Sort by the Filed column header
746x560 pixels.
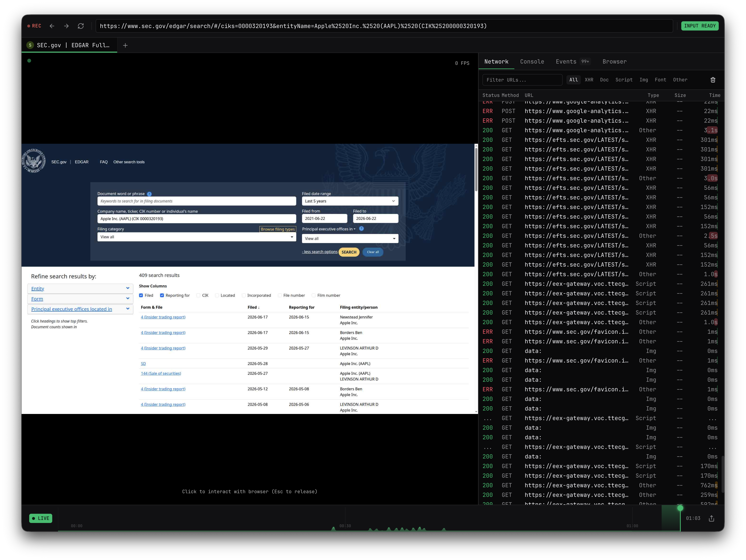tap(253, 308)
